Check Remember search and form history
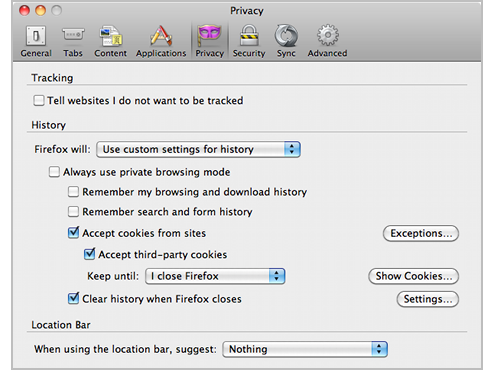Viewport: 494px width, 370px height. (73, 212)
